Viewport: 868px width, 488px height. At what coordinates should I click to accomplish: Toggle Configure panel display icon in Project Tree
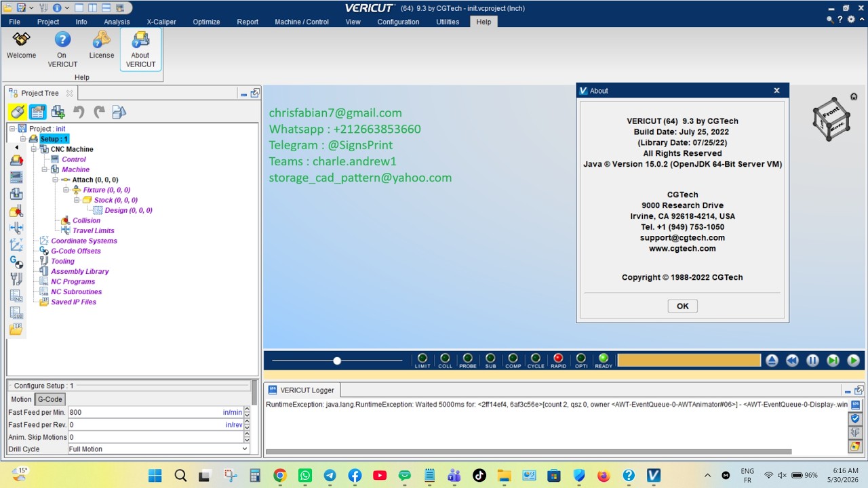[x=38, y=112]
